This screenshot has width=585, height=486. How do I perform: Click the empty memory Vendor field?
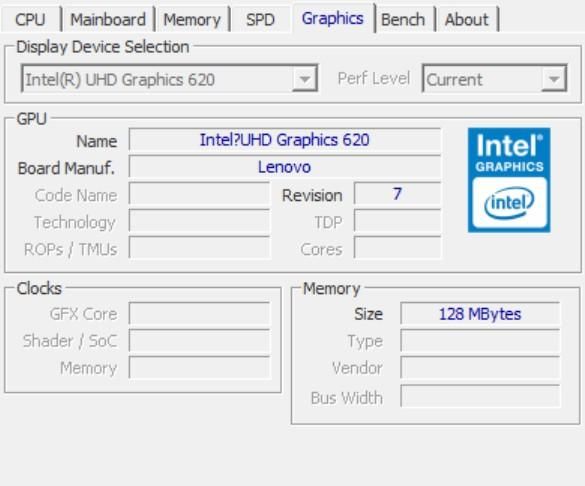pyautogui.click(x=480, y=368)
